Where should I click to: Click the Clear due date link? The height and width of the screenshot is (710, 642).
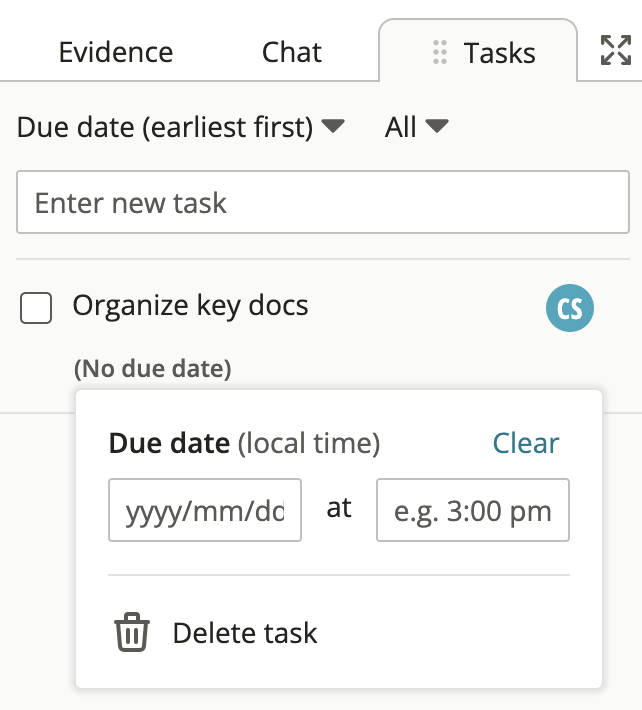tap(526, 443)
